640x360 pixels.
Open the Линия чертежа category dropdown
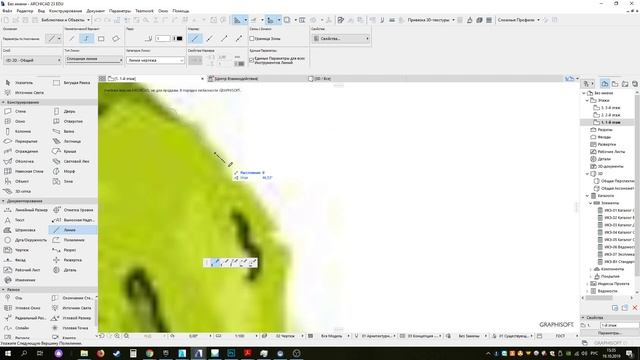[x=155, y=60]
